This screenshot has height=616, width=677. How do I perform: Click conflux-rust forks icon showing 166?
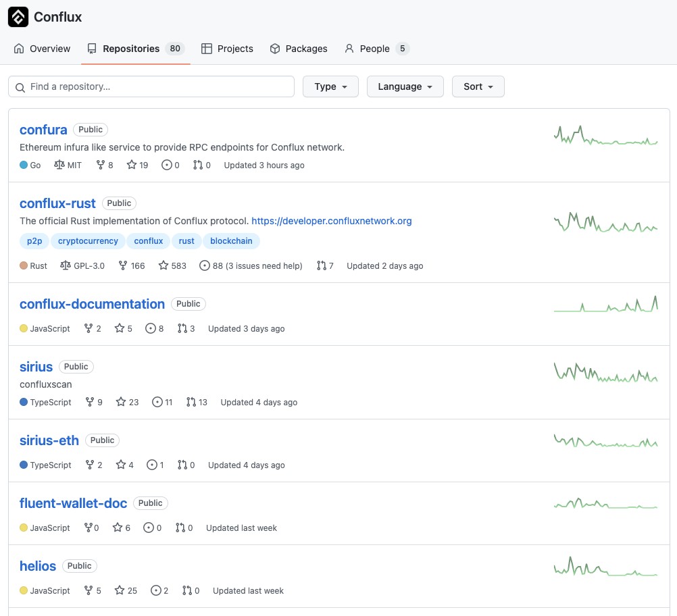(x=123, y=265)
